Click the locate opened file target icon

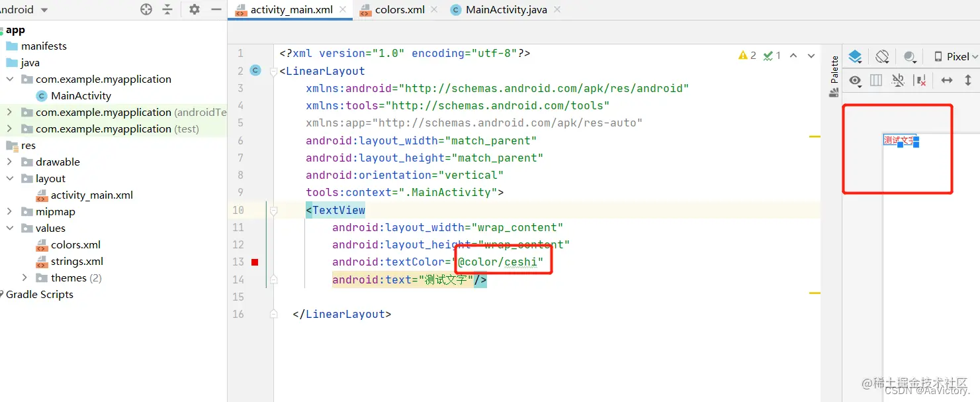(146, 9)
